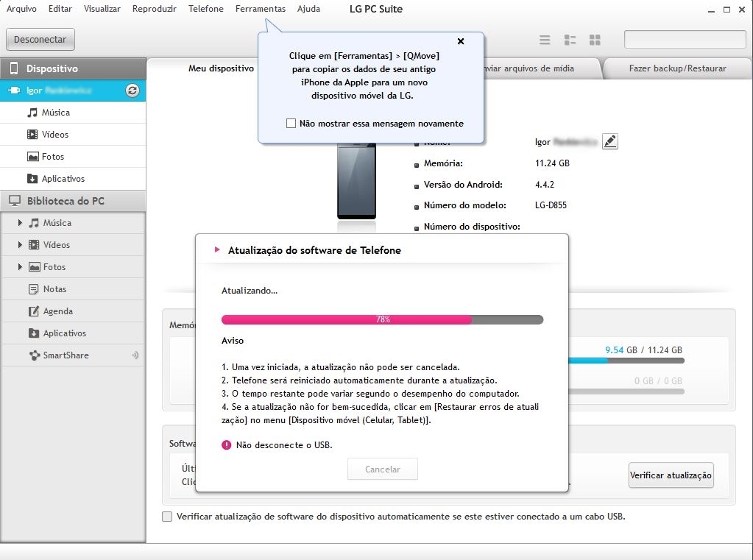Click the 'Não desconecte o USB.' warning text
The height and width of the screenshot is (560, 753).
284,445
